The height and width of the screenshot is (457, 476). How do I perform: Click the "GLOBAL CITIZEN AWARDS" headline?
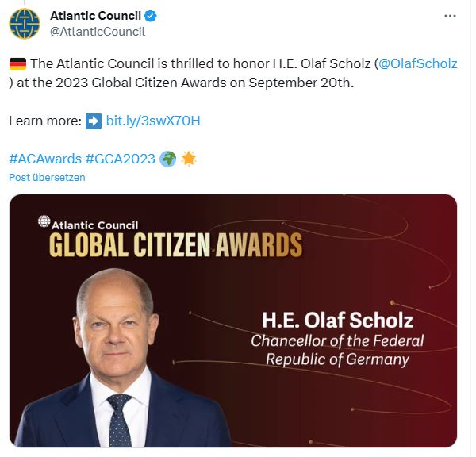[x=175, y=244]
